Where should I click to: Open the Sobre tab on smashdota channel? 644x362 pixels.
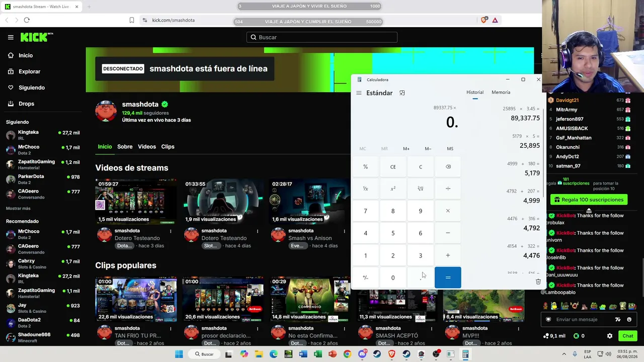coord(125,147)
